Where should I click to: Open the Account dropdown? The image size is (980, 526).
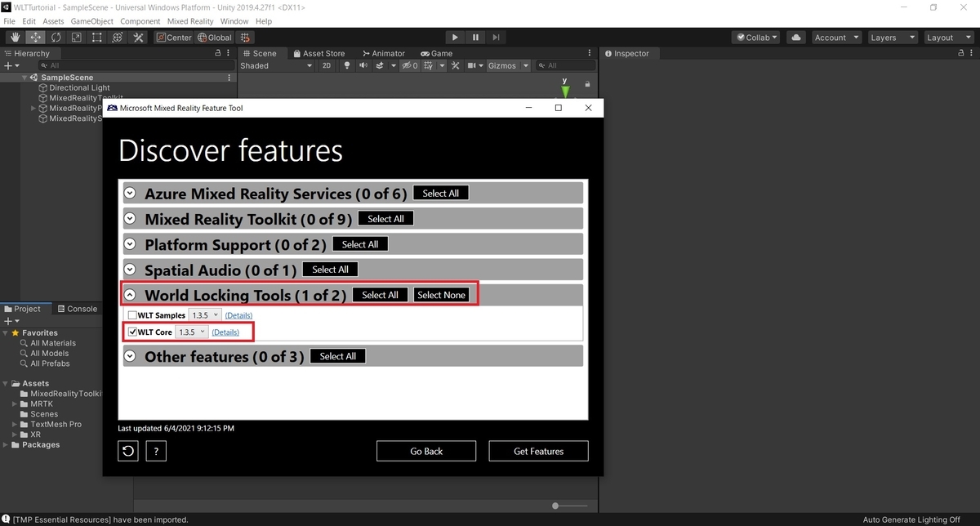point(837,38)
